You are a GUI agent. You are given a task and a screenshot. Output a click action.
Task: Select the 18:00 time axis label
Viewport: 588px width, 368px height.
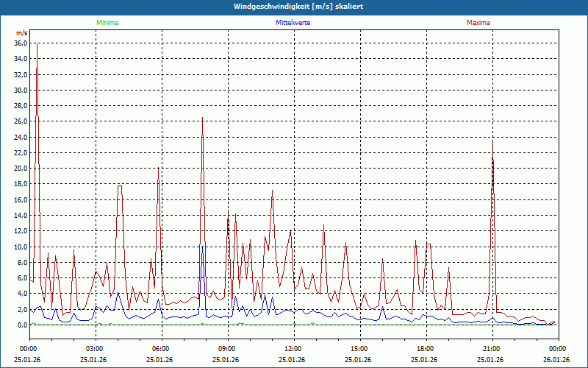[426, 348]
